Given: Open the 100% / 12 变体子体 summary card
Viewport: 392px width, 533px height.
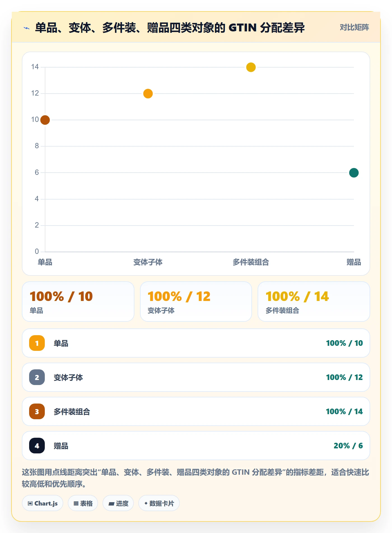Looking at the screenshot, I should click(196, 302).
